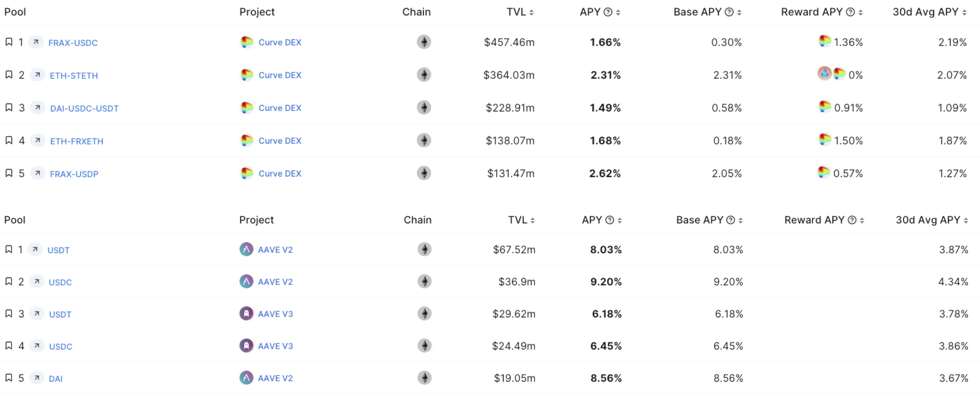Toggle bookmark for the DAI pool on AAVE V2
The height and width of the screenshot is (394, 980).
click(x=9, y=378)
